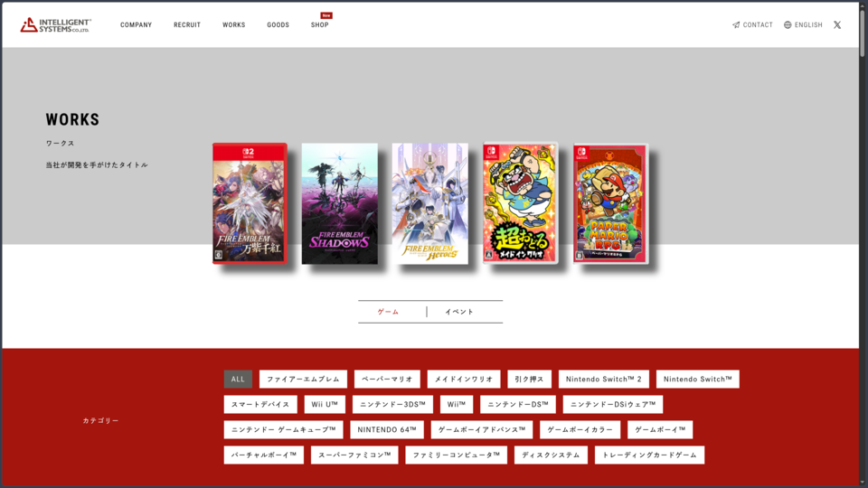Open 超おどる メイドインワリオ cover

click(x=521, y=203)
